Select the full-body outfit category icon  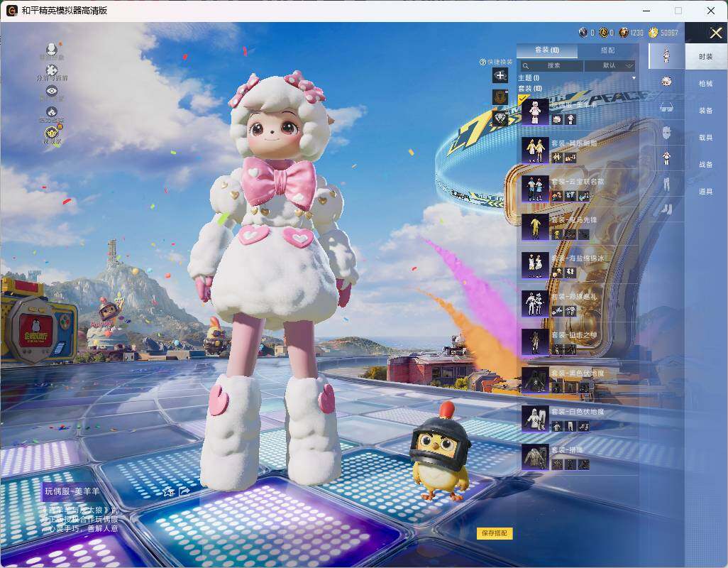(x=666, y=55)
